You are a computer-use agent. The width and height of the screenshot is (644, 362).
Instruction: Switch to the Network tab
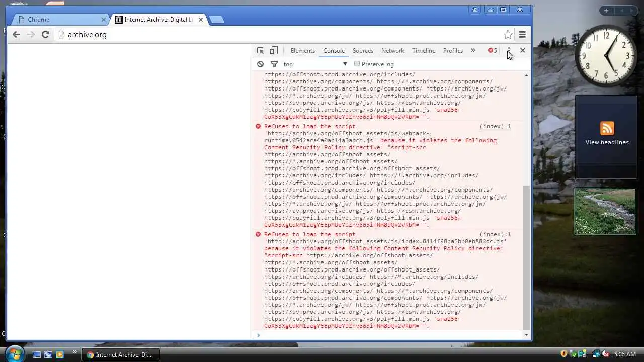point(392,51)
